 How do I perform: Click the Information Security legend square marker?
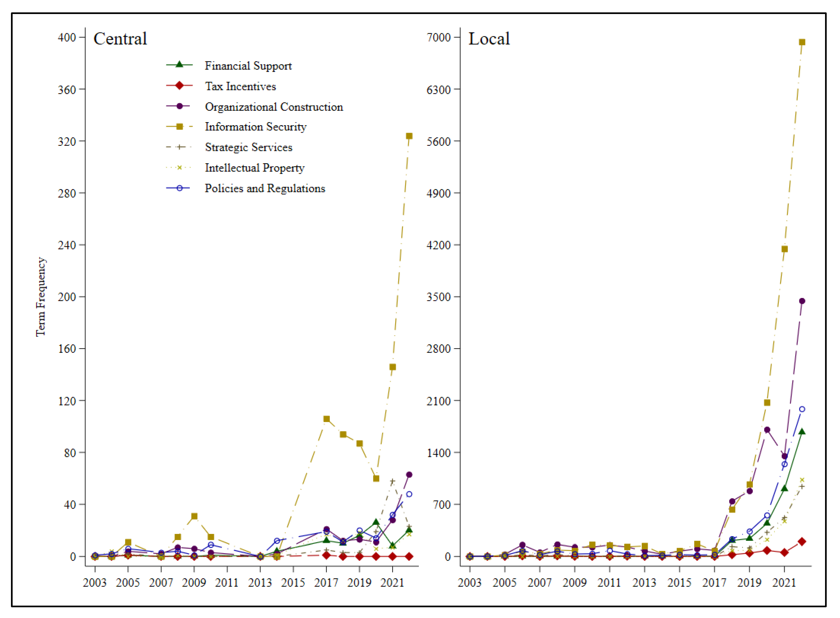(180, 127)
